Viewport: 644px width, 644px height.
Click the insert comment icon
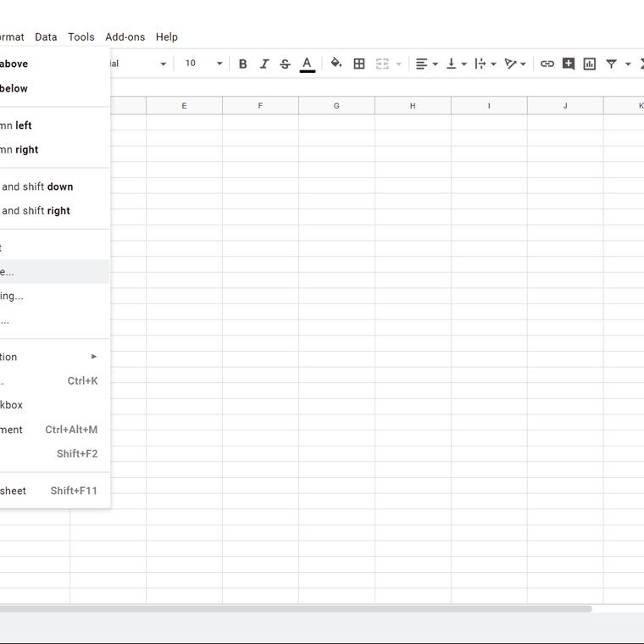569,64
